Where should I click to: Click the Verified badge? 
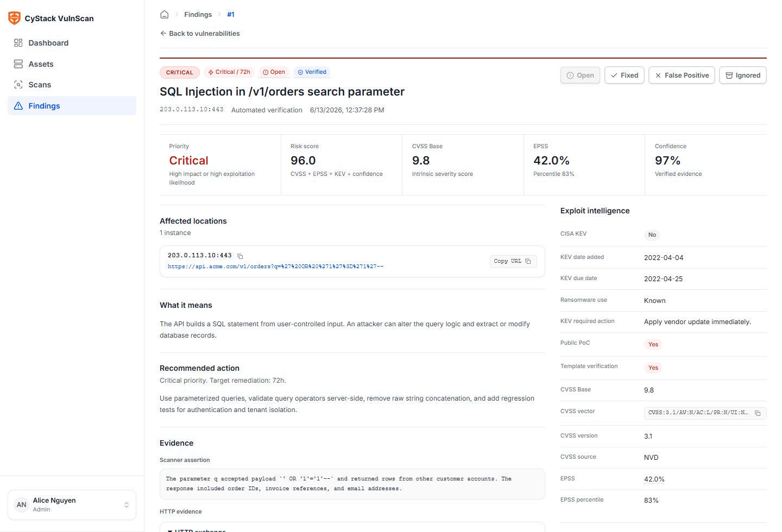(312, 72)
